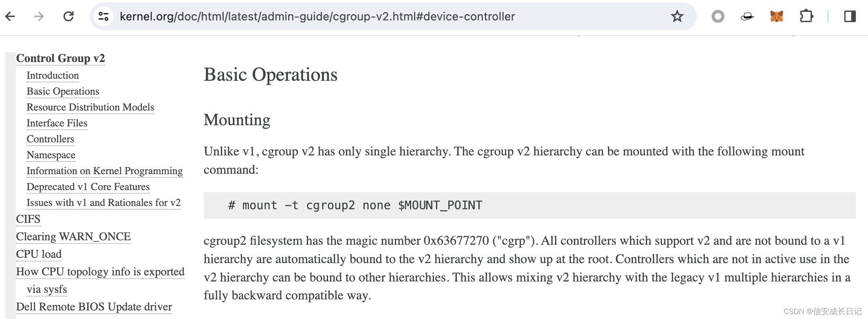This screenshot has width=868, height=319.
Task: Open the Chrome extensions puzzle menu
Action: click(x=807, y=16)
